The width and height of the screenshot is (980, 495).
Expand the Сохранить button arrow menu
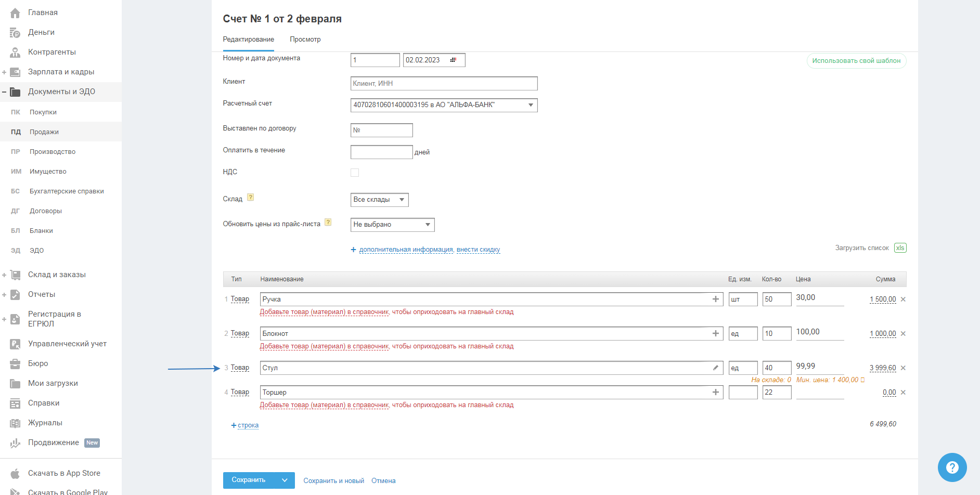pyautogui.click(x=285, y=480)
